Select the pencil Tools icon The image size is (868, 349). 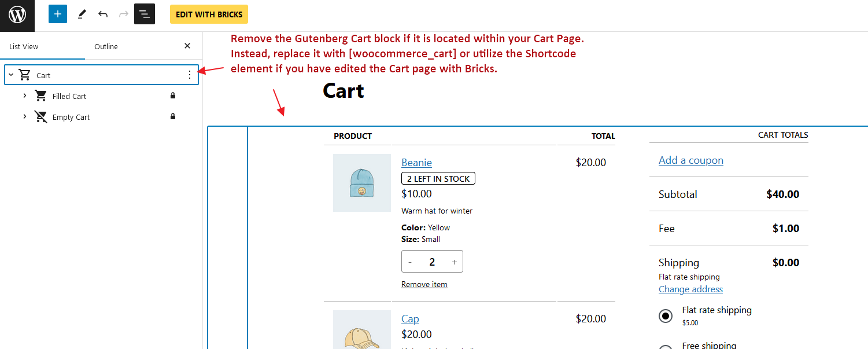tap(82, 14)
